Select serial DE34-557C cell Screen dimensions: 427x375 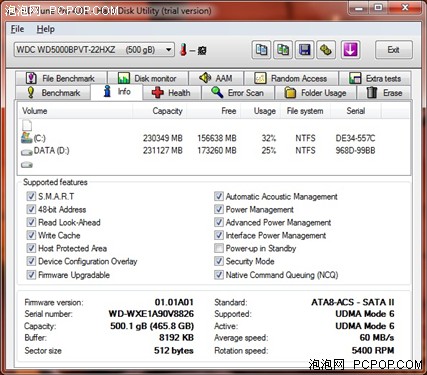tap(355, 138)
